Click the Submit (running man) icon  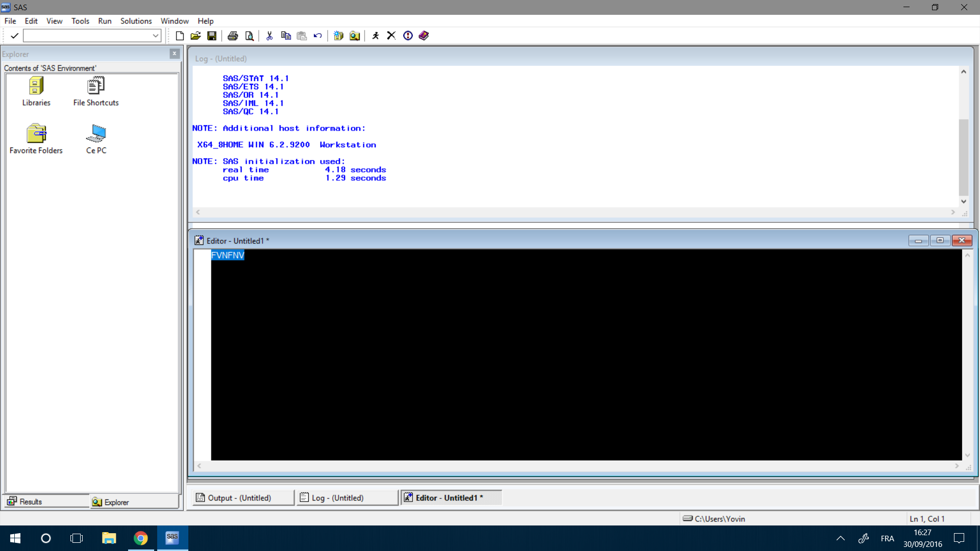tap(376, 36)
